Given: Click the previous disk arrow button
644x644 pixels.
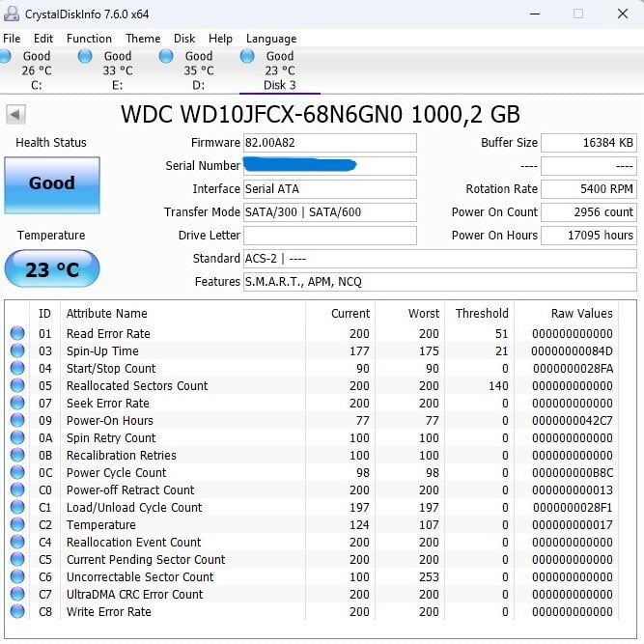Looking at the screenshot, I should pos(15,114).
